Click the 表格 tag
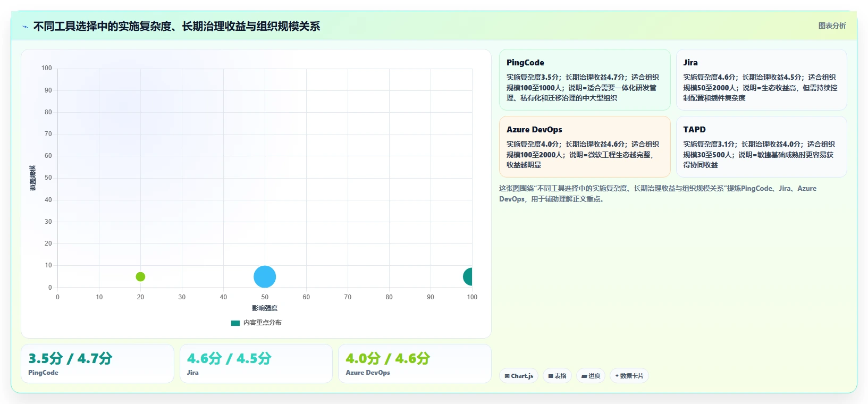 pos(557,376)
